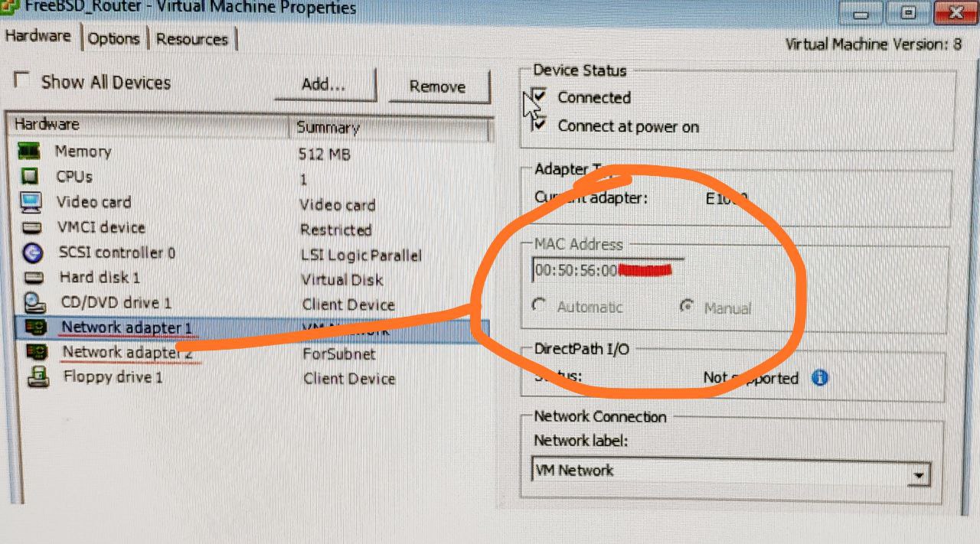Select the SCSI controller 0 icon

coord(32,252)
